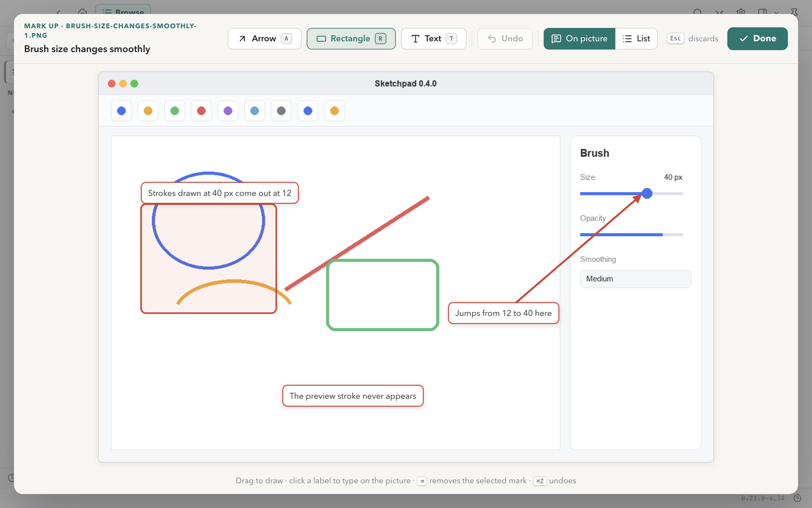Click the Opacity slider track
This screenshot has width=812, height=508.
[x=631, y=235]
